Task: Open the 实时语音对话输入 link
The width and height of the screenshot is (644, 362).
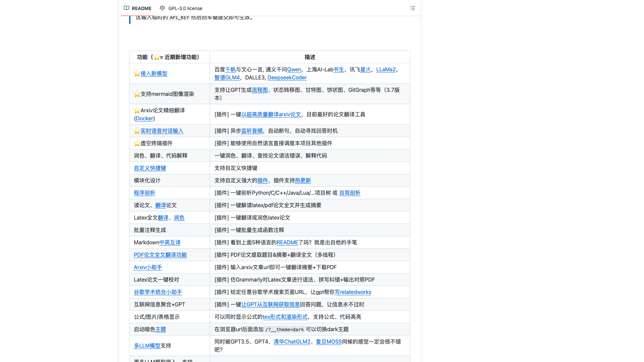Action: click(162, 131)
